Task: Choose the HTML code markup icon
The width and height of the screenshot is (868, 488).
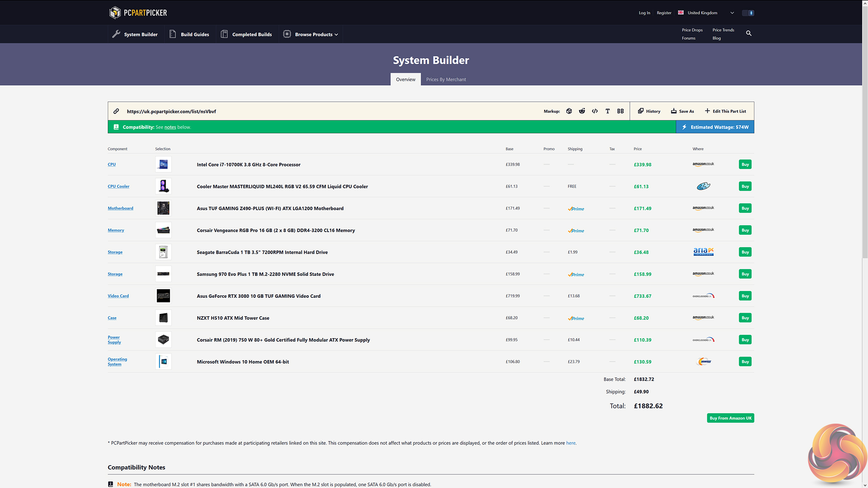Action: 595,111
